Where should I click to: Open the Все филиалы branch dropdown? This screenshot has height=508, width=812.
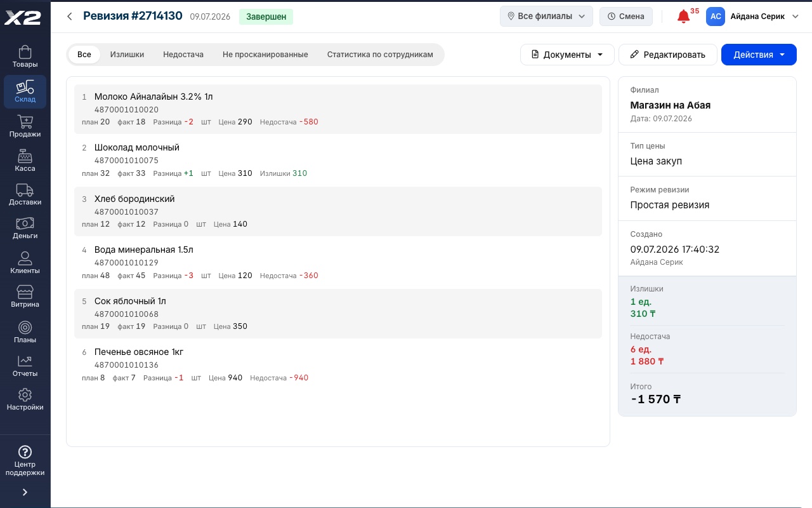tap(546, 17)
